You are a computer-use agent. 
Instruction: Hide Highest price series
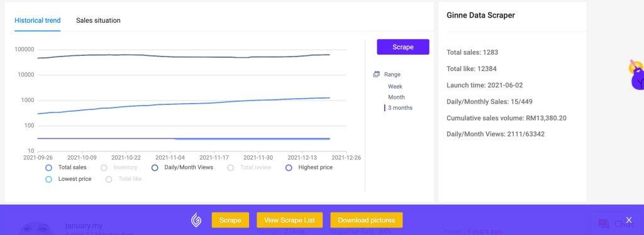tap(289, 168)
